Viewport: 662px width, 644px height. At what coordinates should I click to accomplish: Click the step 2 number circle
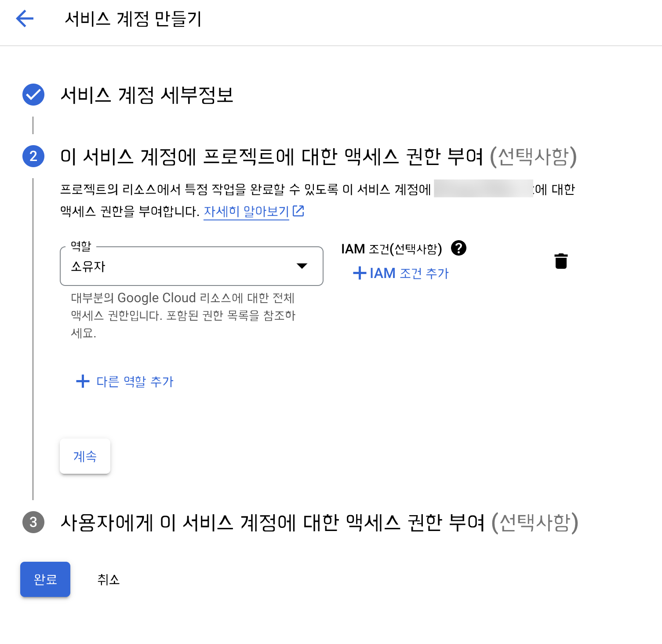click(33, 156)
